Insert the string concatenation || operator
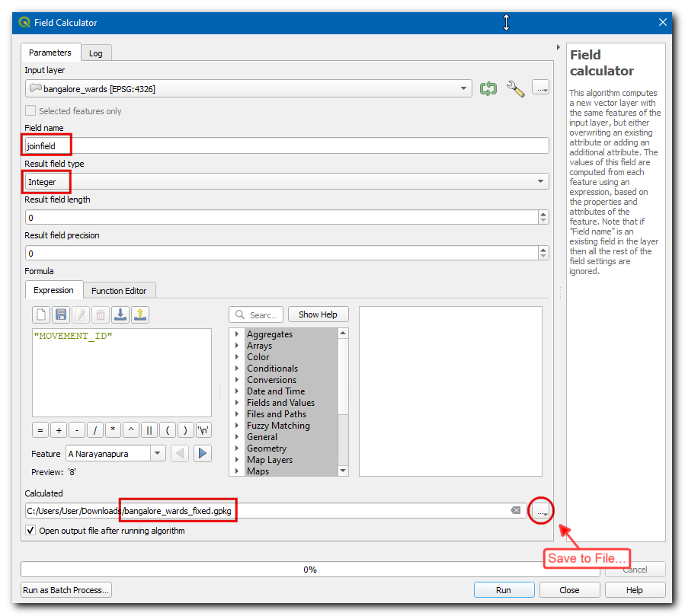Screen dimensions: 685x616 pos(149,430)
